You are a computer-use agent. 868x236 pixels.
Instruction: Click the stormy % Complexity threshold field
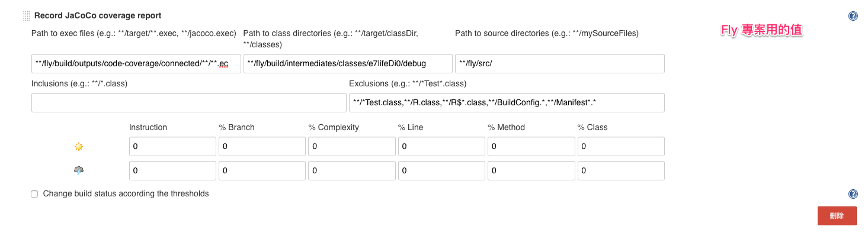(x=352, y=171)
